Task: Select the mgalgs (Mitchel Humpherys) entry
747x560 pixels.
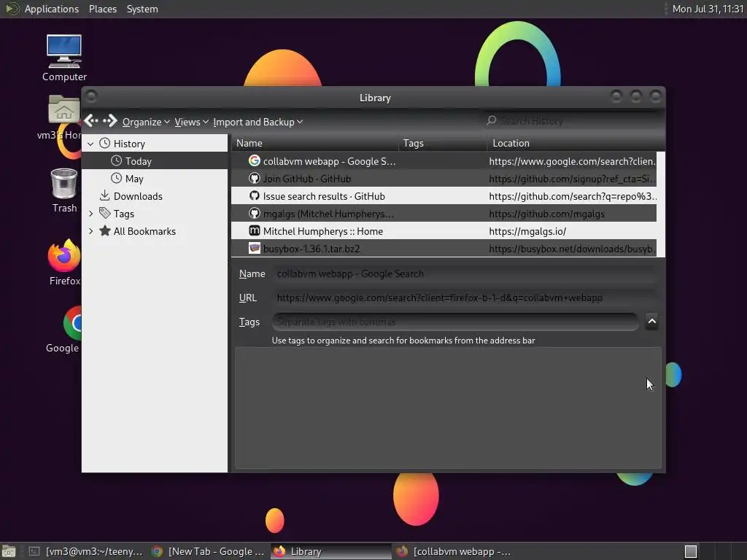Action: click(444, 214)
